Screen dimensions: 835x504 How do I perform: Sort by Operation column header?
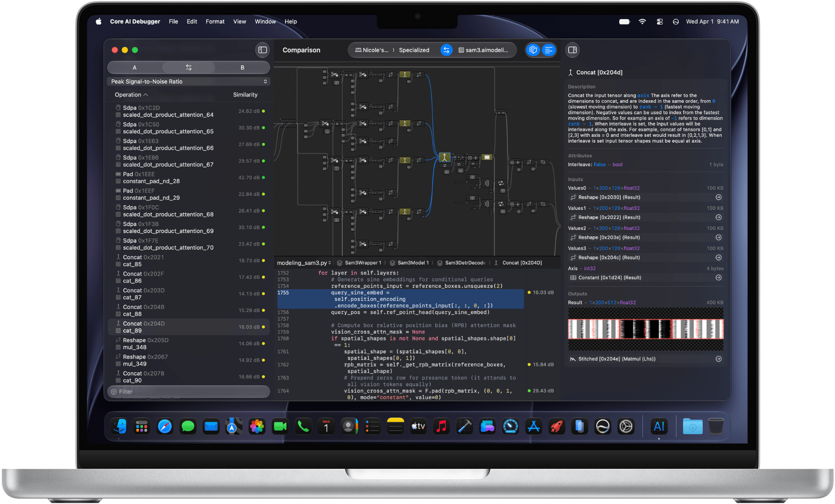pyautogui.click(x=131, y=95)
